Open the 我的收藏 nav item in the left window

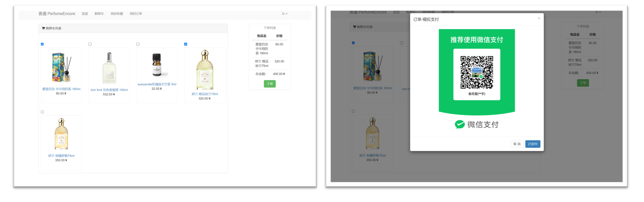(117, 14)
